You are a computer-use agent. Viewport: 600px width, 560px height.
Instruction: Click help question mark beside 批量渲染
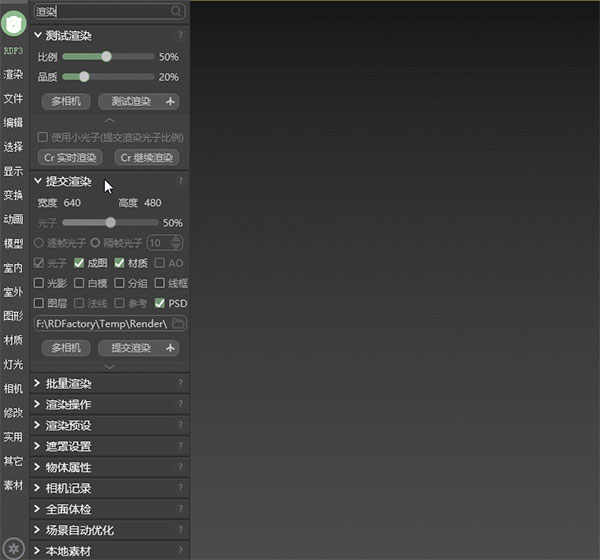click(180, 384)
